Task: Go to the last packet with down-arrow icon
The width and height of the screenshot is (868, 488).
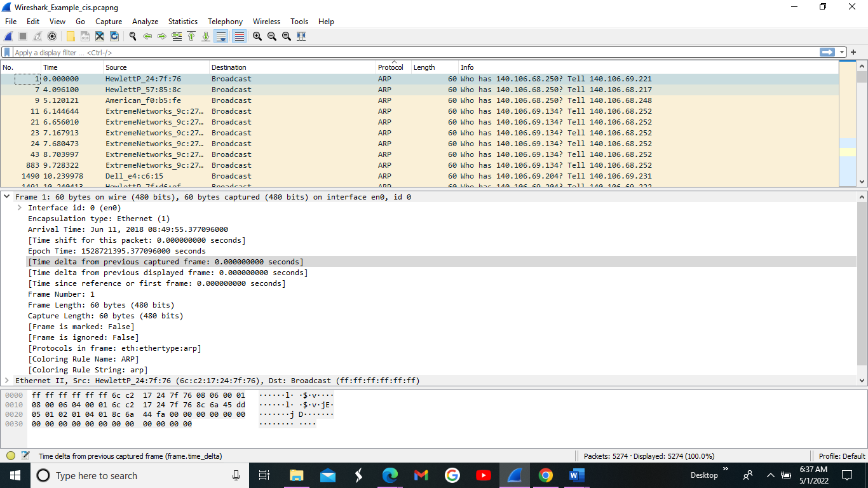Action: click(x=206, y=36)
